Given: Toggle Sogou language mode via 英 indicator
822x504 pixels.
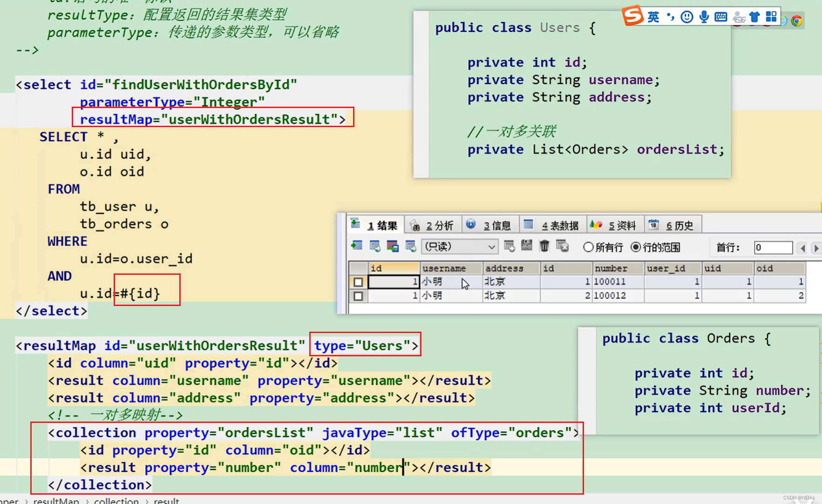Looking at the screenshot, I should coord(653,17).
